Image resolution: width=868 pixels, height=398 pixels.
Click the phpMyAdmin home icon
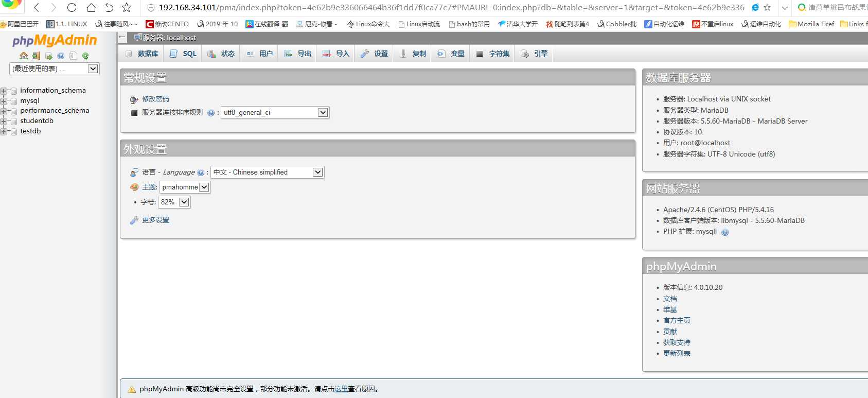coord(24,56)
